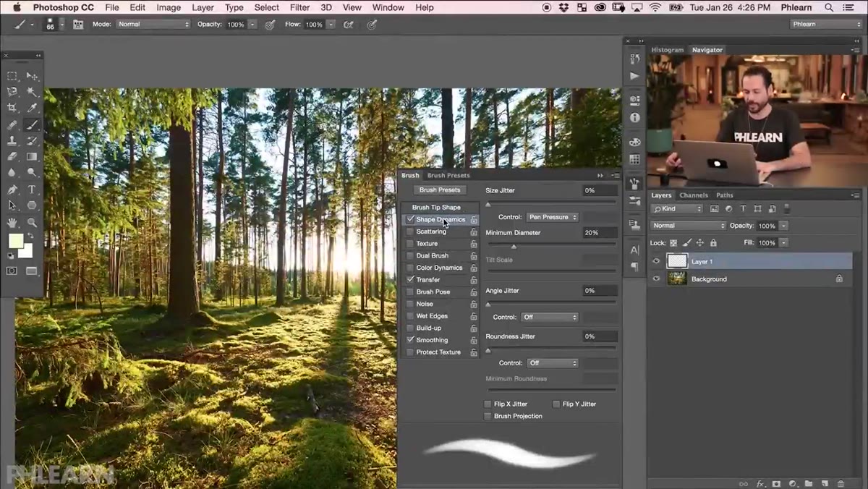The height and width of the screenshot is (489, 868).
Task: Open the Size Jitter Control Pen Pressure dropdown
Action: pyautogui.click(x=552, y=217)
